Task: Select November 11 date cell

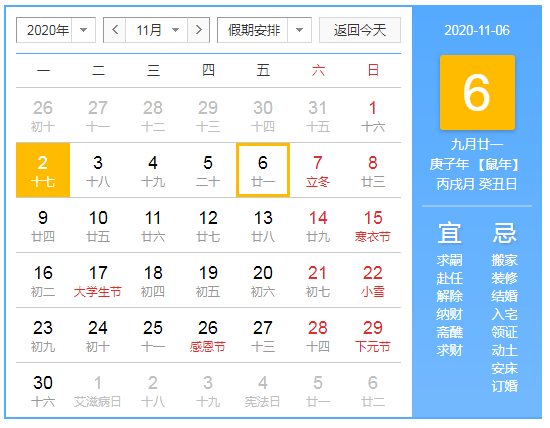Action: [153, 225]
